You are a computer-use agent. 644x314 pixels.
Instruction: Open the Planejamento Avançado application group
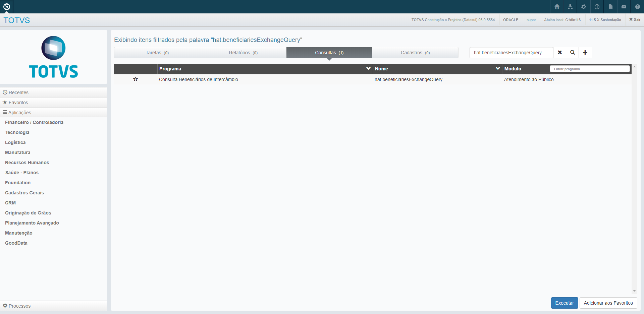coord(32,223)
